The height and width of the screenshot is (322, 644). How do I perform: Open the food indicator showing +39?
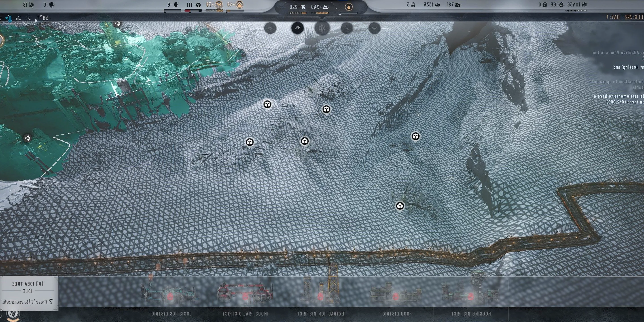click(214, 4)
